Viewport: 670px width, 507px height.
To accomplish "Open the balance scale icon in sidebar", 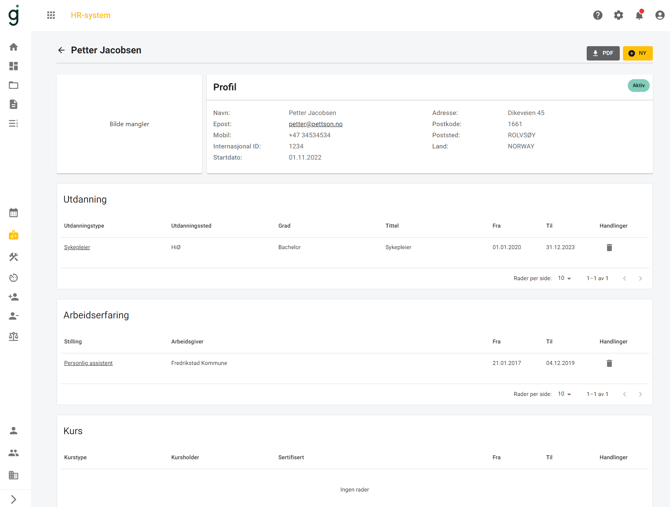I will pos(13,337).
